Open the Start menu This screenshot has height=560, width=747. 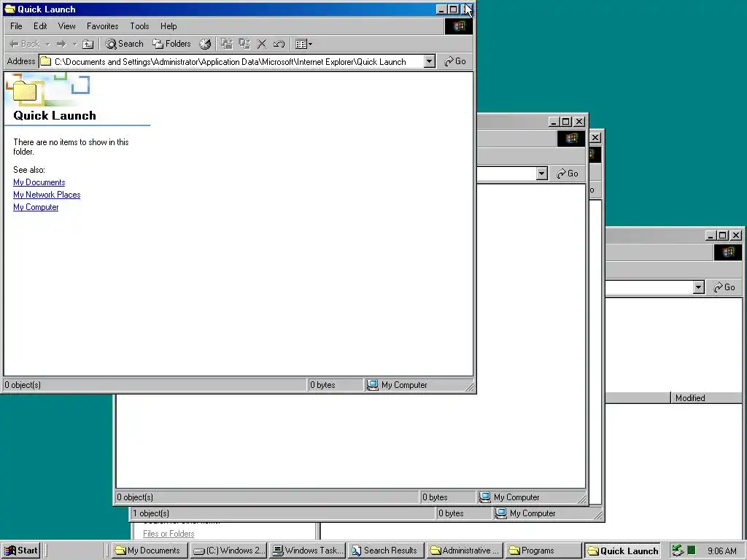point(20,551)
